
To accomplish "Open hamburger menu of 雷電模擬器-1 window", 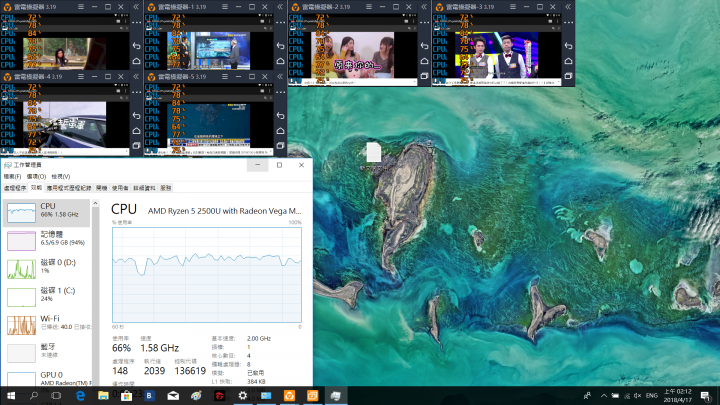I will [x=225, y=7].
